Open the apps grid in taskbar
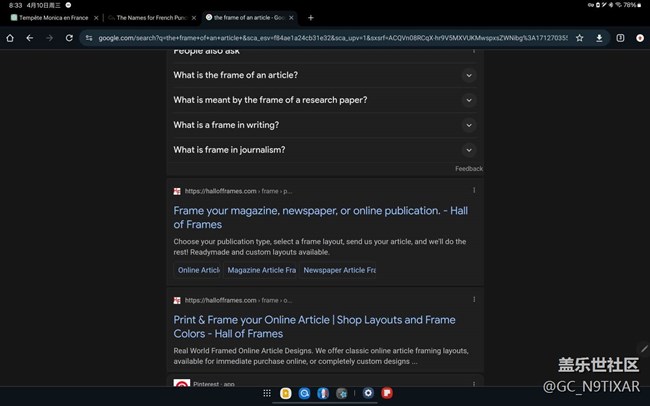Screen dimensions: 650x406 267,394
